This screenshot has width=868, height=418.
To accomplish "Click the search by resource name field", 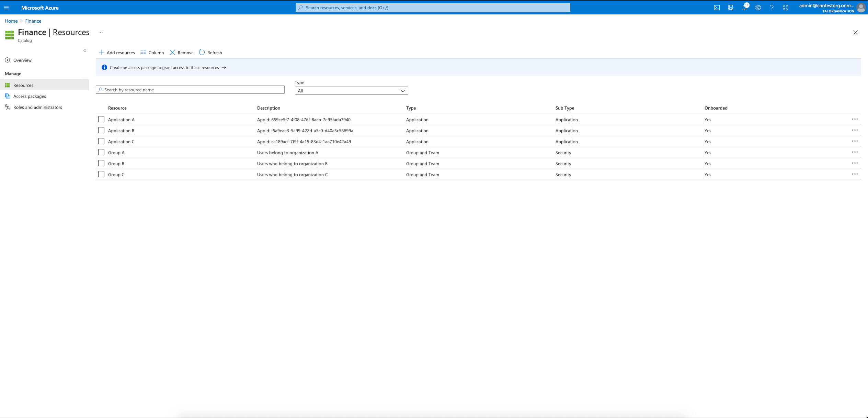I will click(190, 90).
